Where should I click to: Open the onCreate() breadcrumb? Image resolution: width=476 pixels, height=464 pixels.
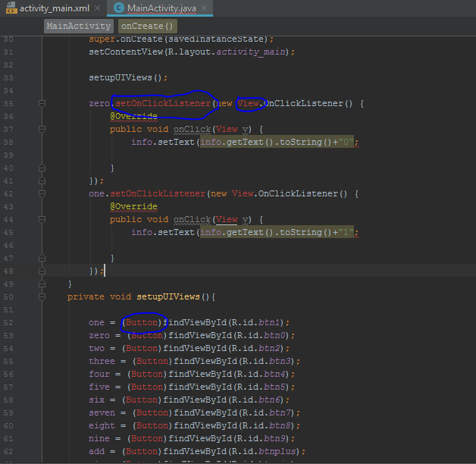click(x=147, y=26)
